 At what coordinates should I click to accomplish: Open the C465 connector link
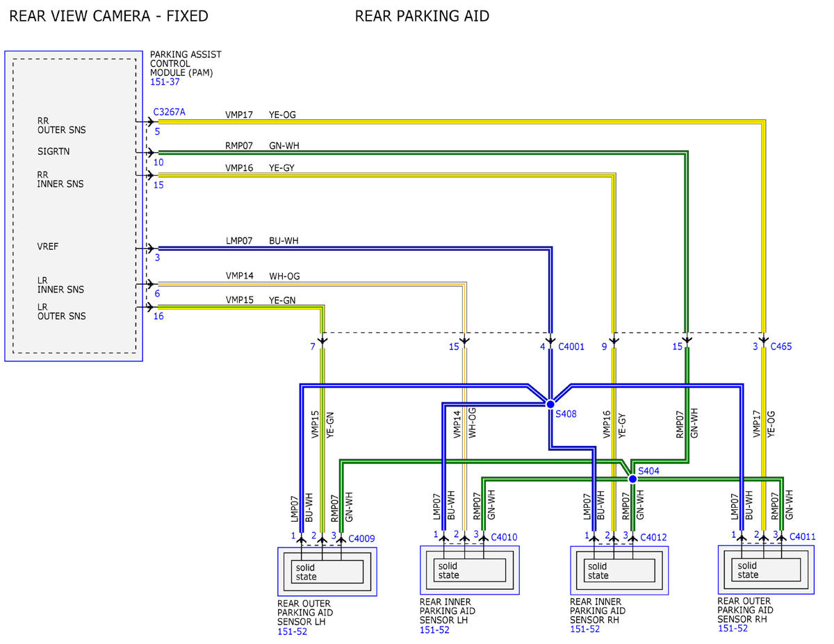(780, 346)
